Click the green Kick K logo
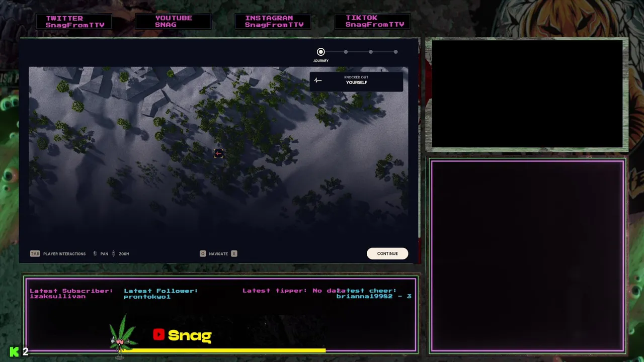Image resolution: width=644 pixels, height=362 pixels. 14,351
